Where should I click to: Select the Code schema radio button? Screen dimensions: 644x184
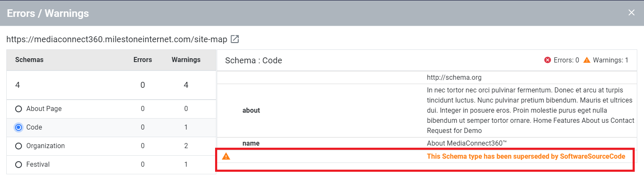(x=19, y=127)
